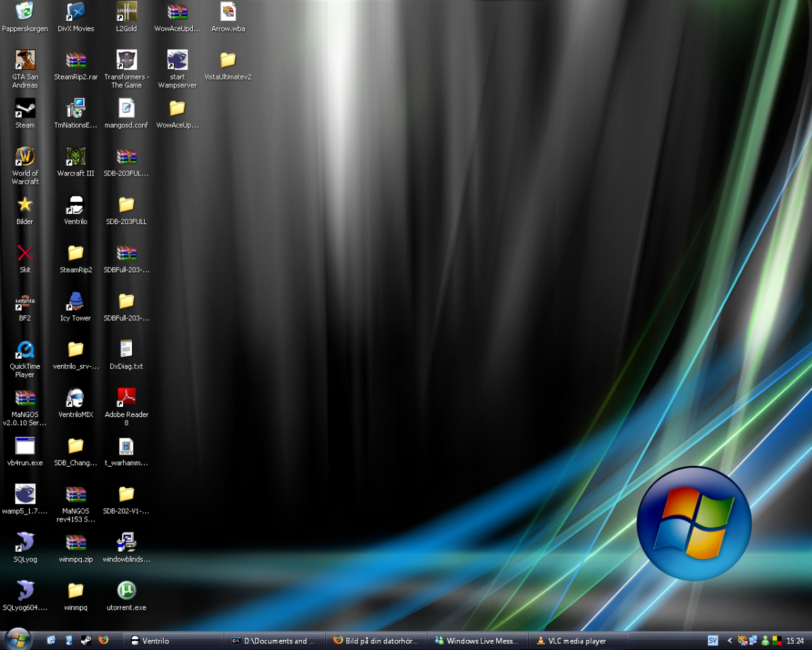The width and height of the screenshot is (812, 650).
Task: Open the SV language bar selector
Action: click(713, 641)
